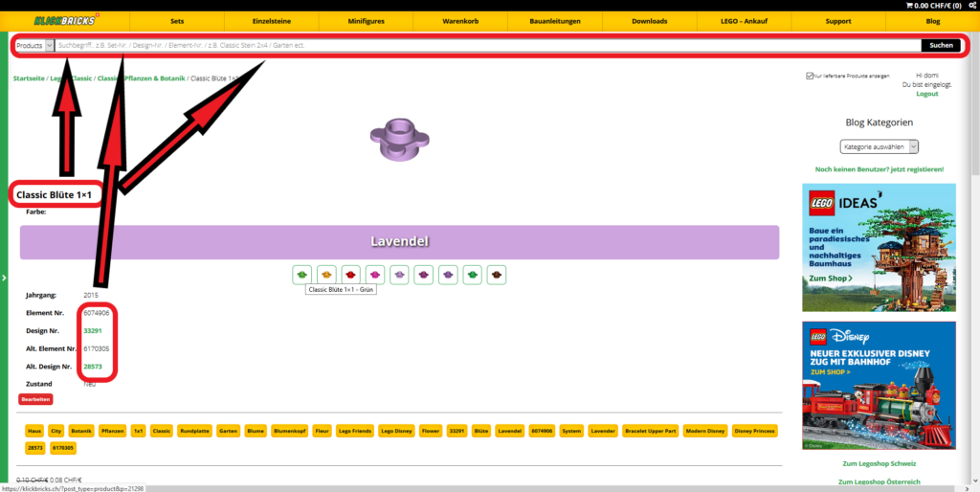Select the red flower color variant
Viewport: 980px width, 492px height.
pos(351,275)
